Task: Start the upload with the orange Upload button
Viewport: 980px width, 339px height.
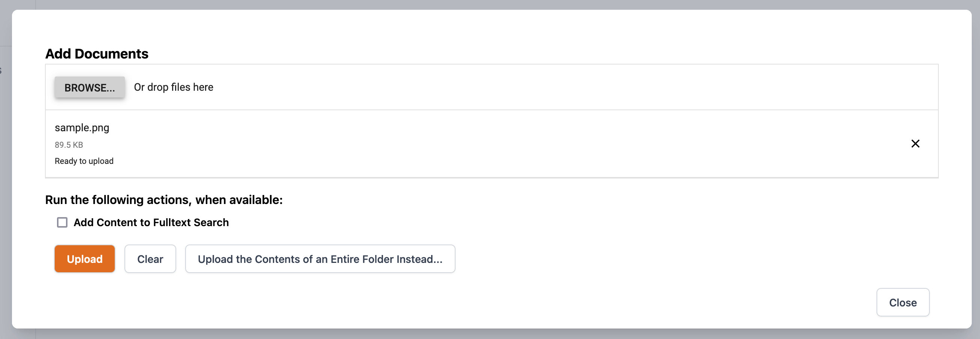Action: pos(84,259)
